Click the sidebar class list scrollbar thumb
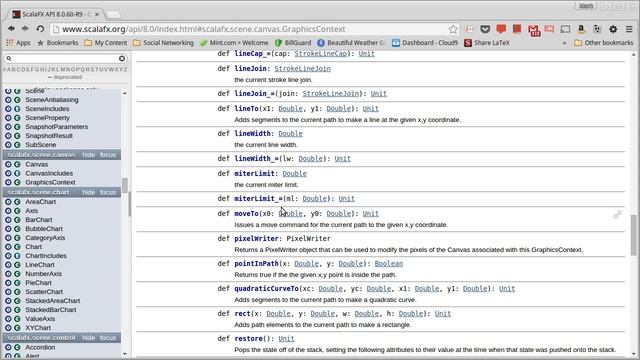Screen dimensions: 640x360 (124, 185)
